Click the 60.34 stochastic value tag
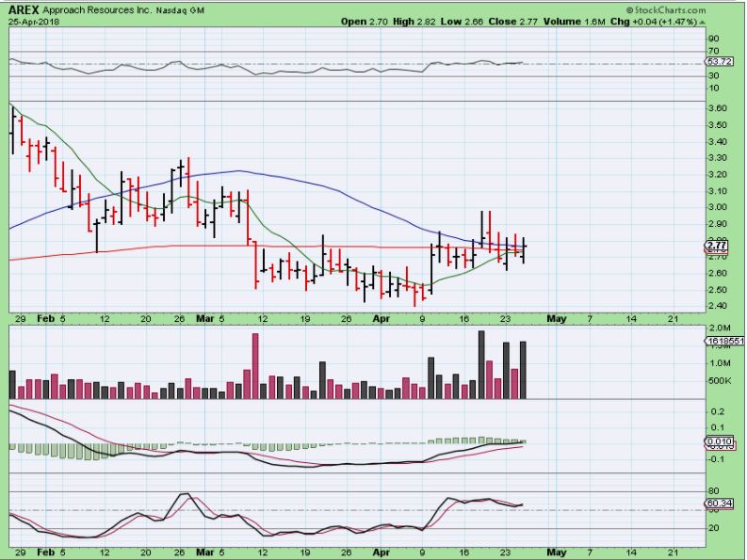747x560 pixels. 719,504
